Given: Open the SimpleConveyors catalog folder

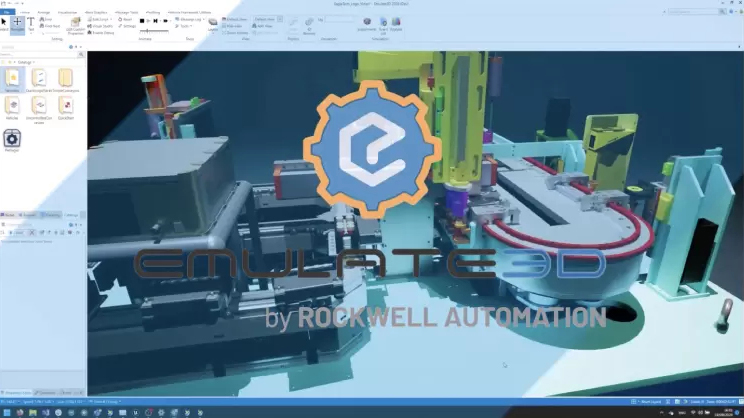Looking at the screenshot, I should coord(65,80).
